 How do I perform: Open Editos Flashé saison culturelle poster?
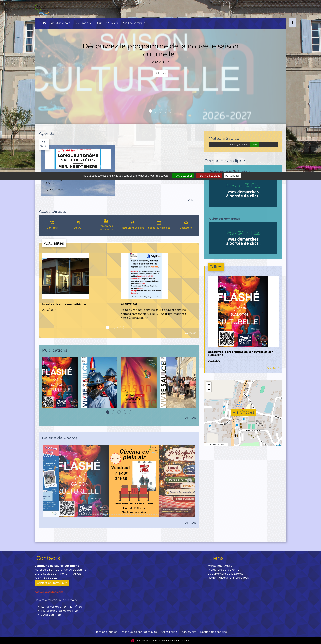click(243, 312)
